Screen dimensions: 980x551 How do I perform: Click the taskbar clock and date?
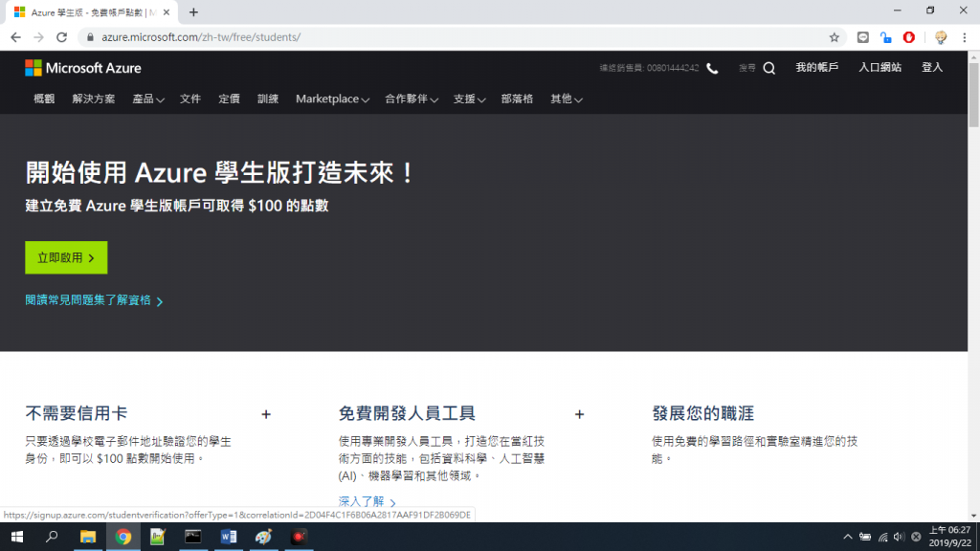click(x=949, y=537)
